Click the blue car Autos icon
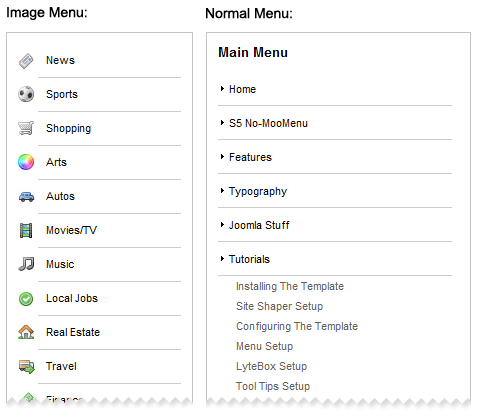This screenshot has width=482, height=420. [26, 197]
